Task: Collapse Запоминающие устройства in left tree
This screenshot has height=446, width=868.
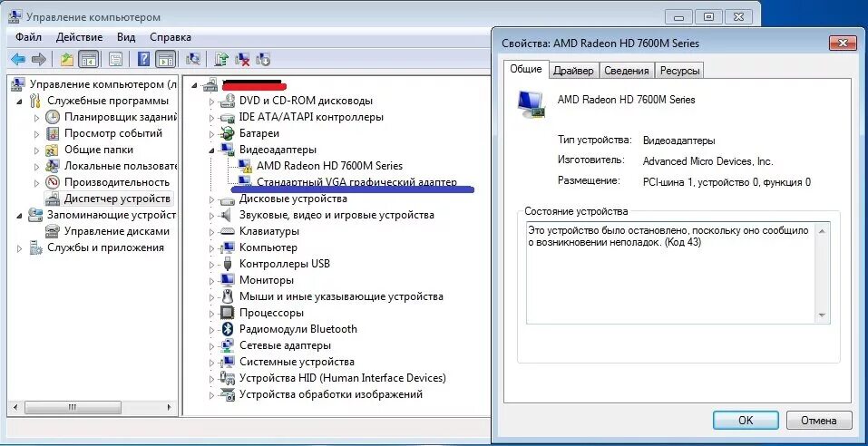Action: tap(20, 215)
